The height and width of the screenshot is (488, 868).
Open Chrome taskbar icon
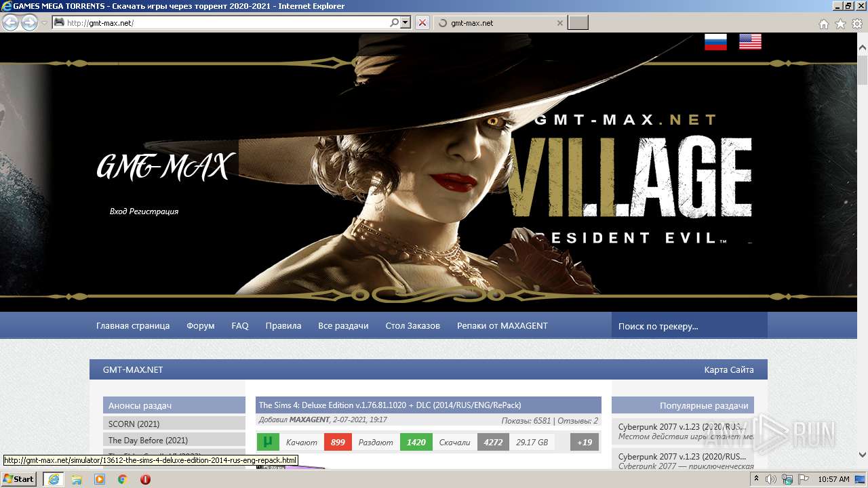[122, 479]
